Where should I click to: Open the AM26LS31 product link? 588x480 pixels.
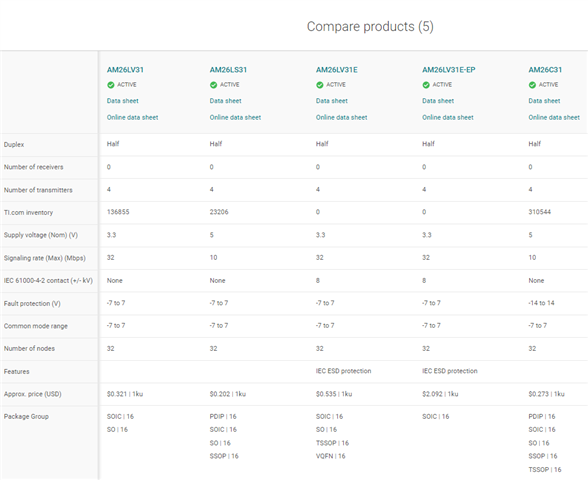[228, 70]
